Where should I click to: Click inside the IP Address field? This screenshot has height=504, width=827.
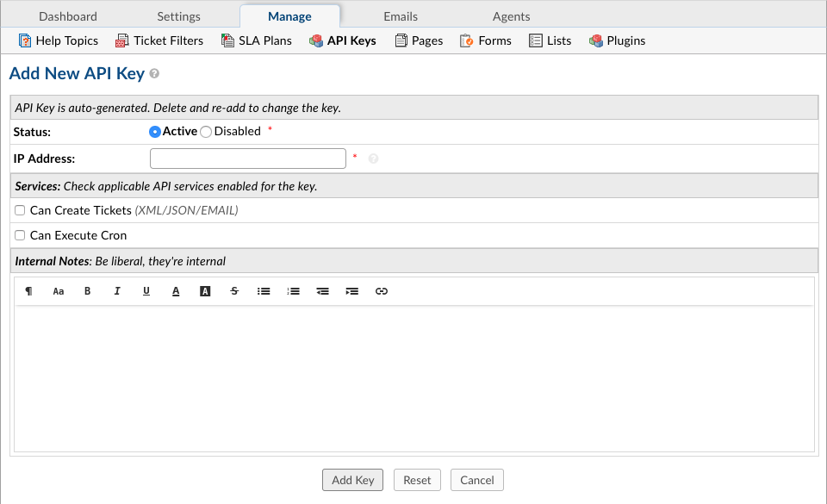pyautogui.click(x=247, y=158)
